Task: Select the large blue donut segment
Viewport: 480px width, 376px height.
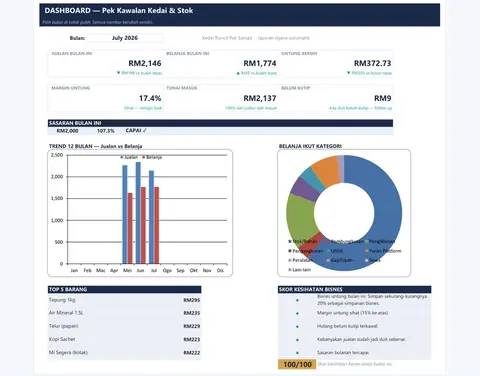Action: pos(388,213)
